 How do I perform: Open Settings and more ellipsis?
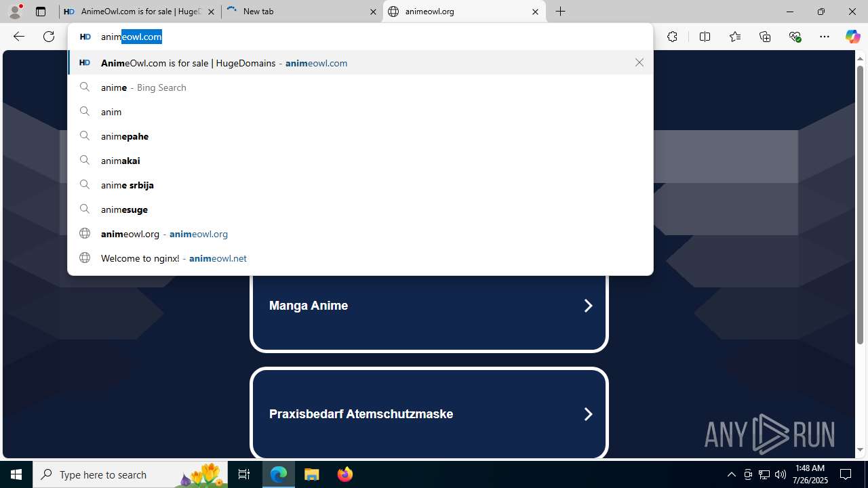point(825,37)
